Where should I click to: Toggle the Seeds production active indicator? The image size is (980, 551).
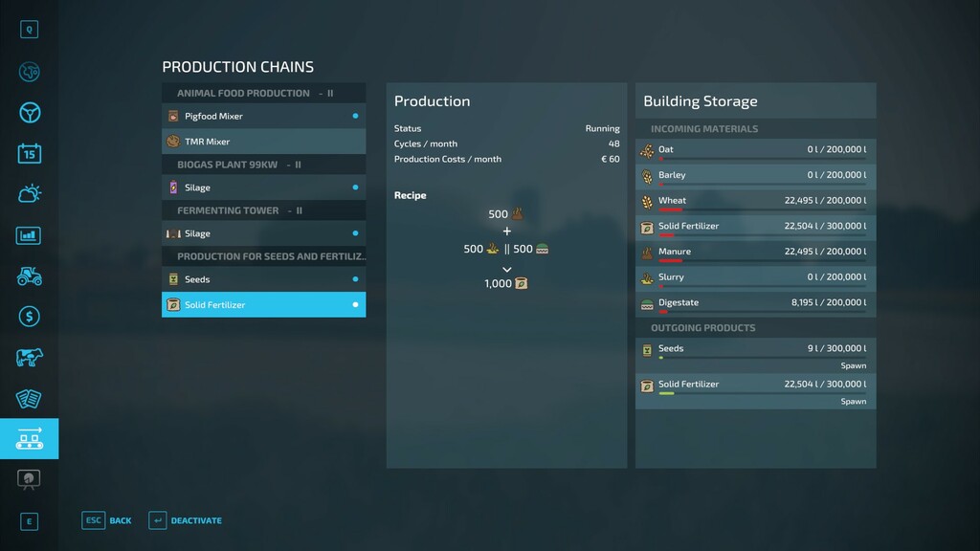(x=355, y=279)
